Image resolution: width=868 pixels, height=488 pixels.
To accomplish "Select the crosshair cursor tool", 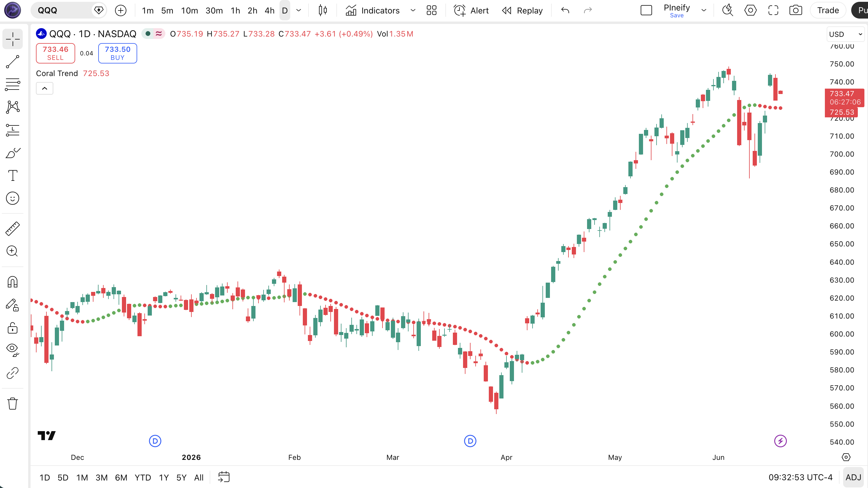I will pos(13,39).
